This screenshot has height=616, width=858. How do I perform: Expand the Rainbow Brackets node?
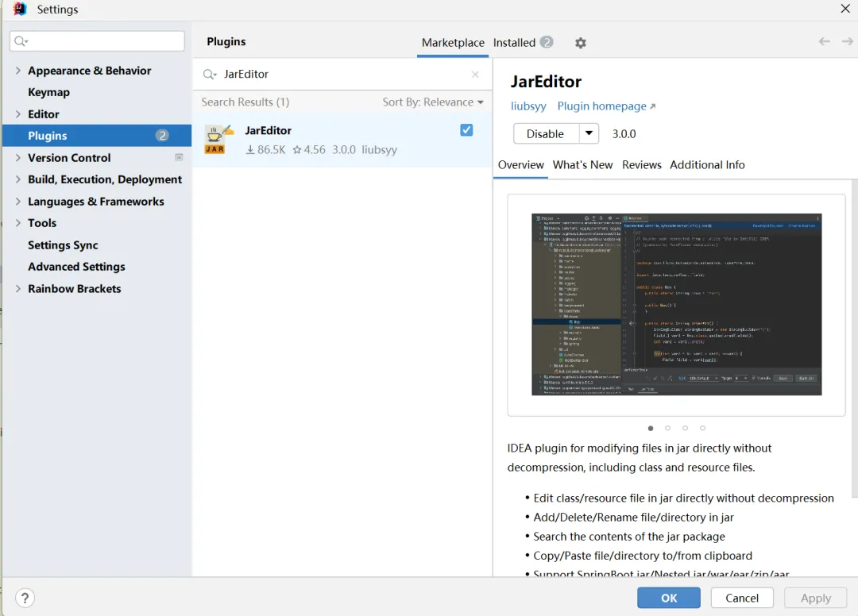(x=18, y=289)
